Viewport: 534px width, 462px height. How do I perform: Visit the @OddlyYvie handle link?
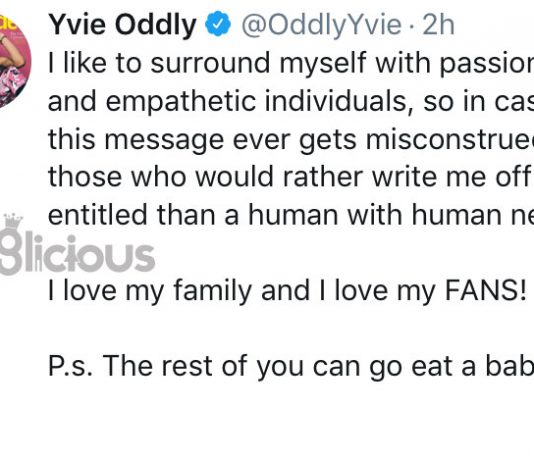click(321, 25)
